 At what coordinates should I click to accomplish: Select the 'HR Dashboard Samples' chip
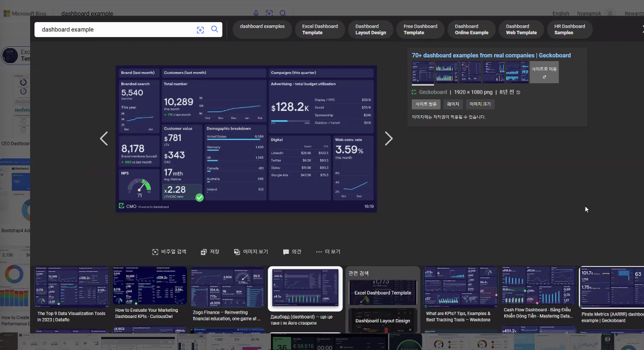click(x=570, y=29)
